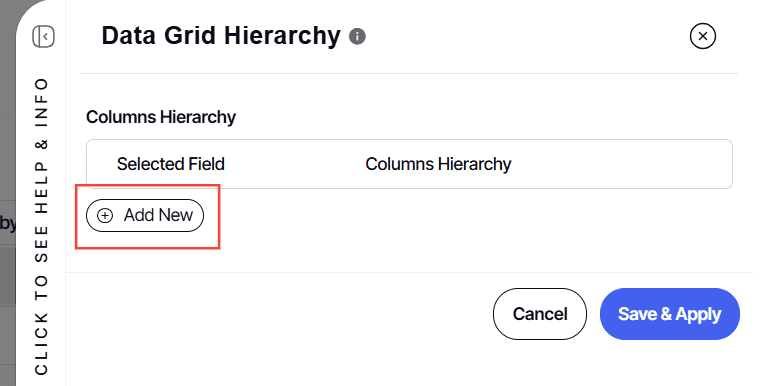
Task: Open the vertical 'Click to see help & info' strip
Action: click(x=41, y=227)
